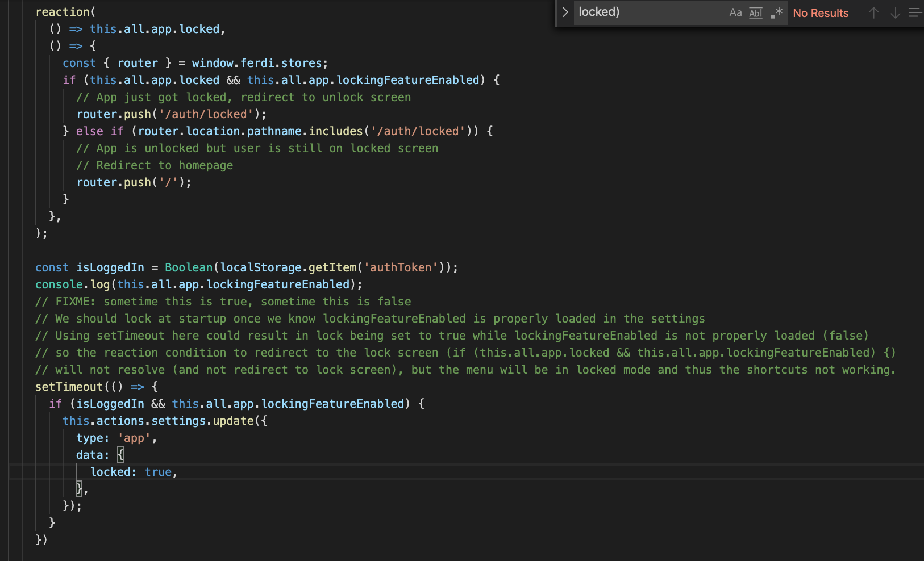Image resolution: width=924 pixels, height=561 pixels.
Task: Toggle Match Whole Word option in find widget
Action: coord(756,12)
